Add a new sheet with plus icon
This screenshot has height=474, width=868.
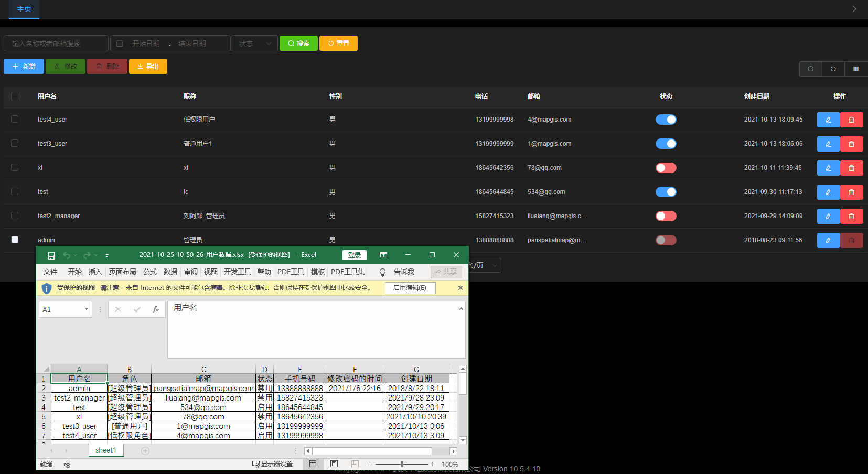pos(145,451)
